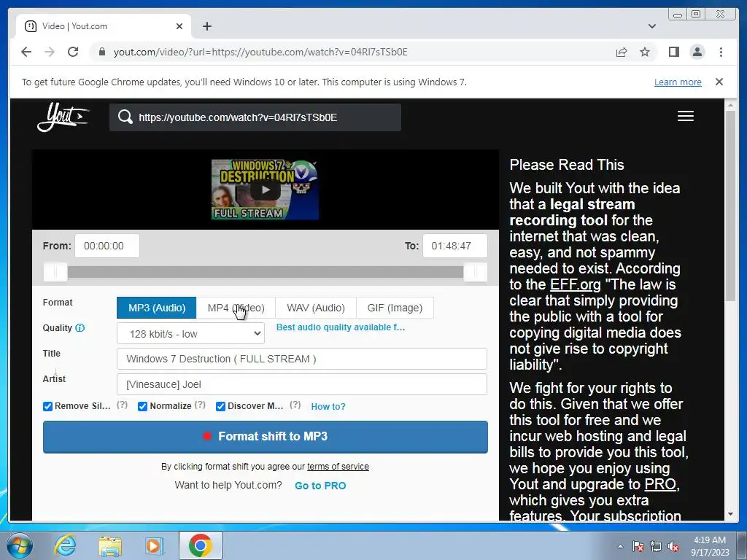Play the Windows 7 Destruction video thumbnail

(265, 190)
